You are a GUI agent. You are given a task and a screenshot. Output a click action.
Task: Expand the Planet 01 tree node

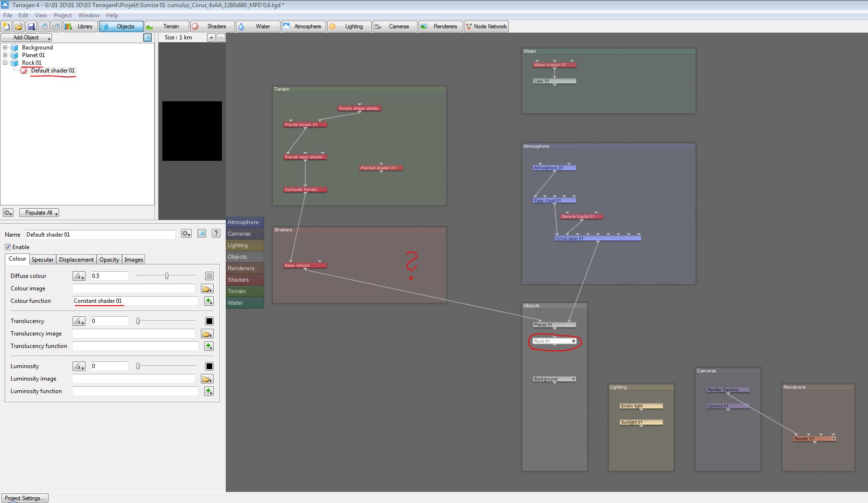pos(5,55)
